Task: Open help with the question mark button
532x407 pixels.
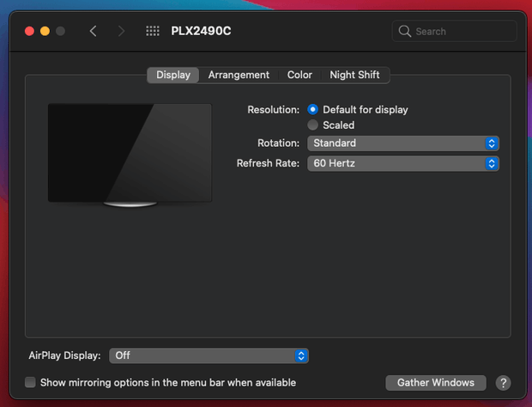Action: (503, 383)
